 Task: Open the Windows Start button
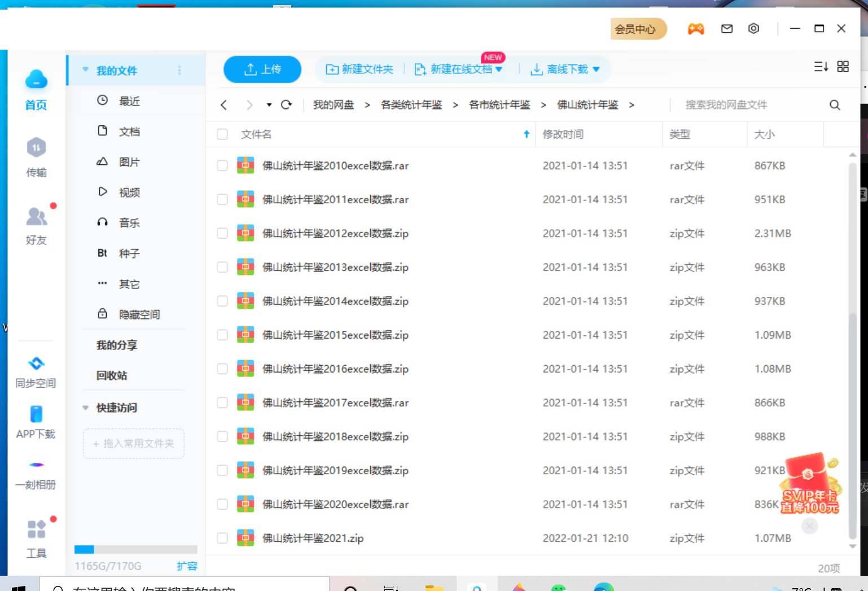pos(19,587)
